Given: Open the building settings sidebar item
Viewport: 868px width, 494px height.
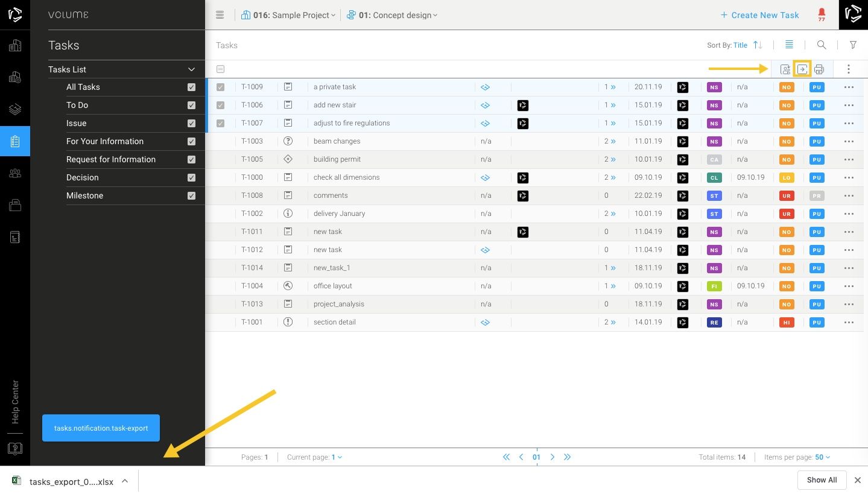Looking at the screenshot, I should 15,77.
